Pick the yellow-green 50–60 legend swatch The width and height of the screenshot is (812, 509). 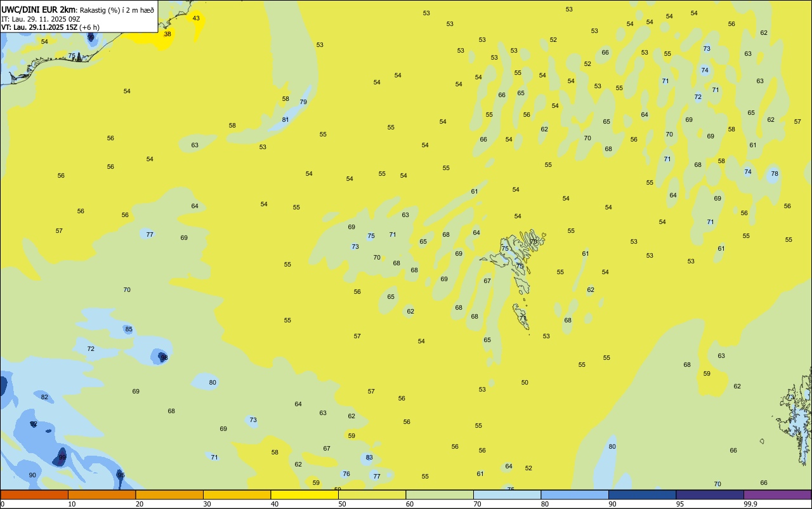point(372,494)
